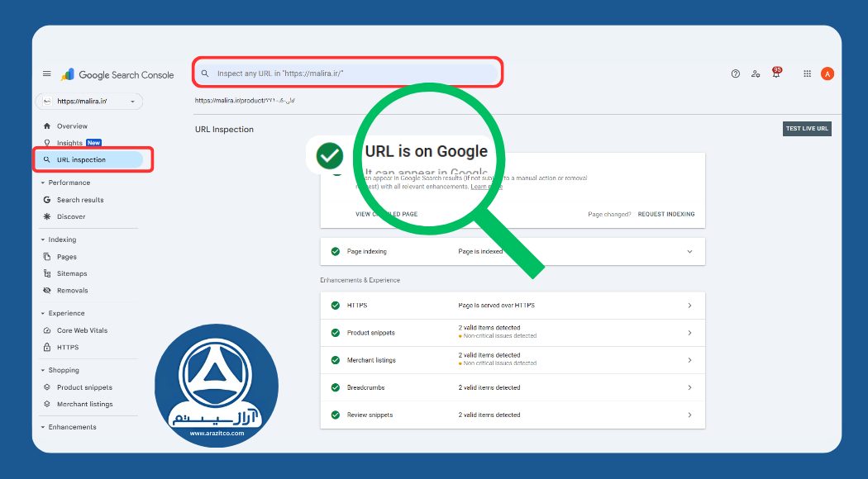This screenshot has width=868, height=479.
Task: Open the user settings people icon
Action: pos(756,74)
